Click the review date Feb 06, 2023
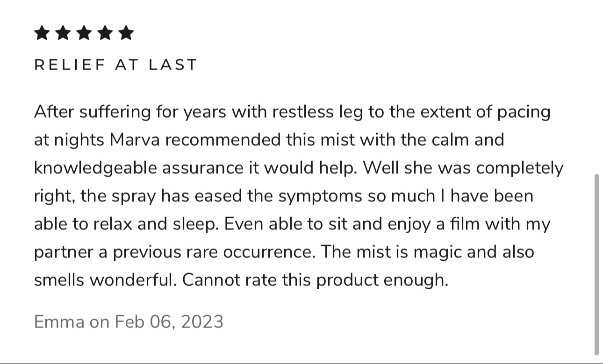This screenshot has height=364, width=603. [x=169, y=322]
